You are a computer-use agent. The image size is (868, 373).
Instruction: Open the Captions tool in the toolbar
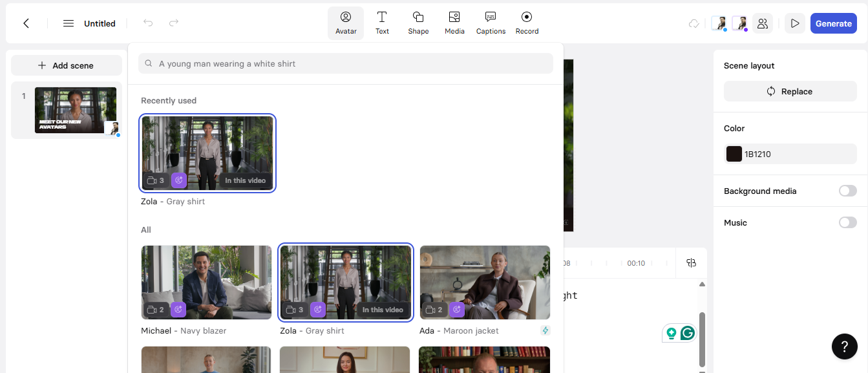click(x=491, y=23)
